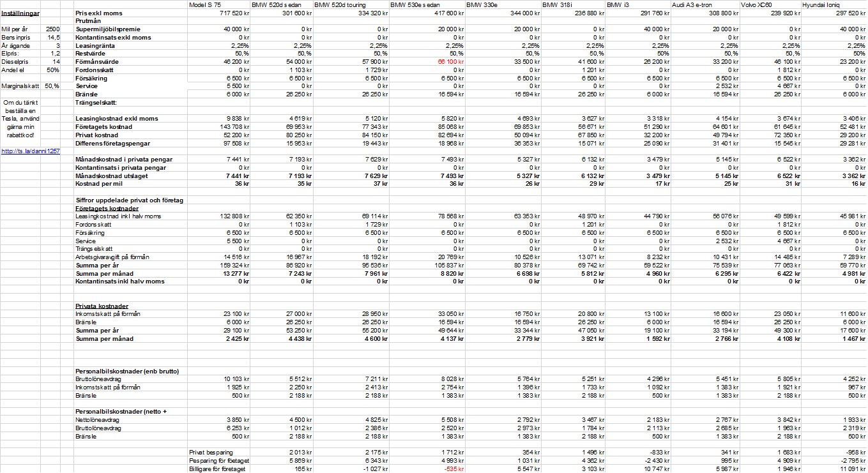Select the 'Elpris:' label cell
Image resolution: width=868 pixels, height=473 pixels.
10,54
